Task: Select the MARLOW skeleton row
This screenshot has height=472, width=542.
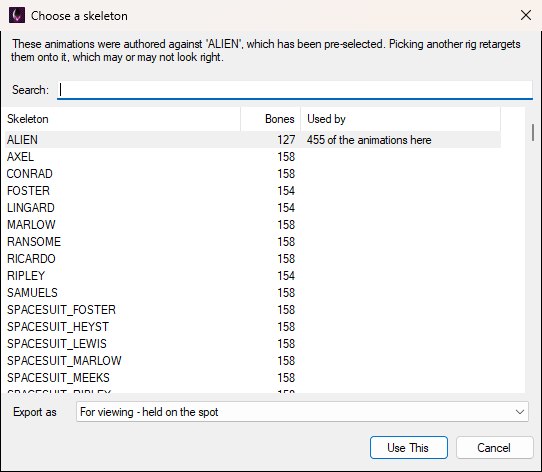Action: 253,225
